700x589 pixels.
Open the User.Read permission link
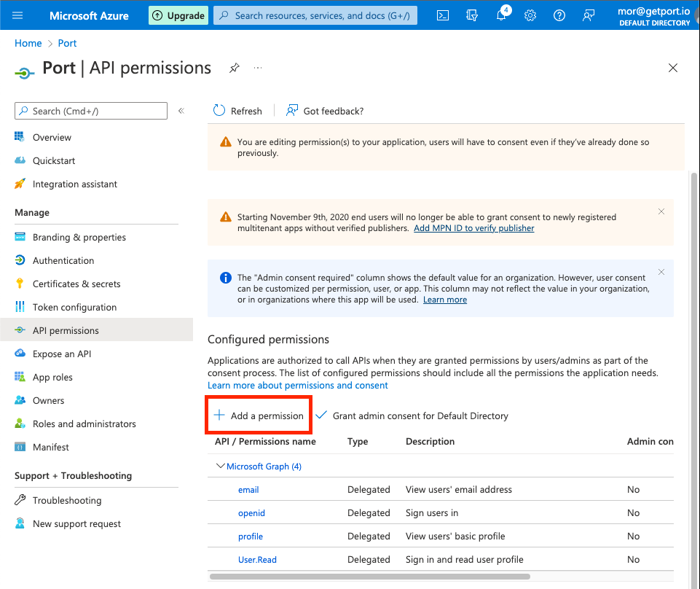pyautogui.click(x=257, y=560)
